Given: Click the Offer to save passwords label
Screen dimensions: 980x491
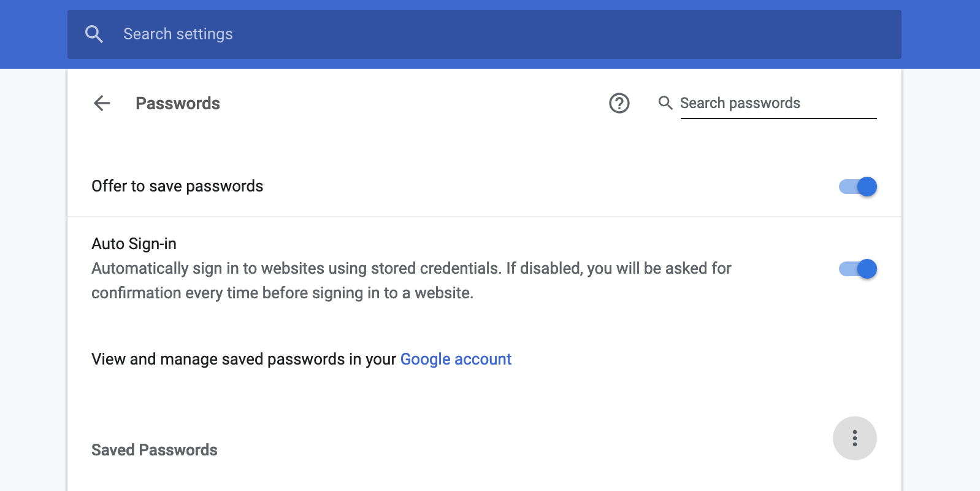Looking at the screenshot, I should (x=177, y=186).
